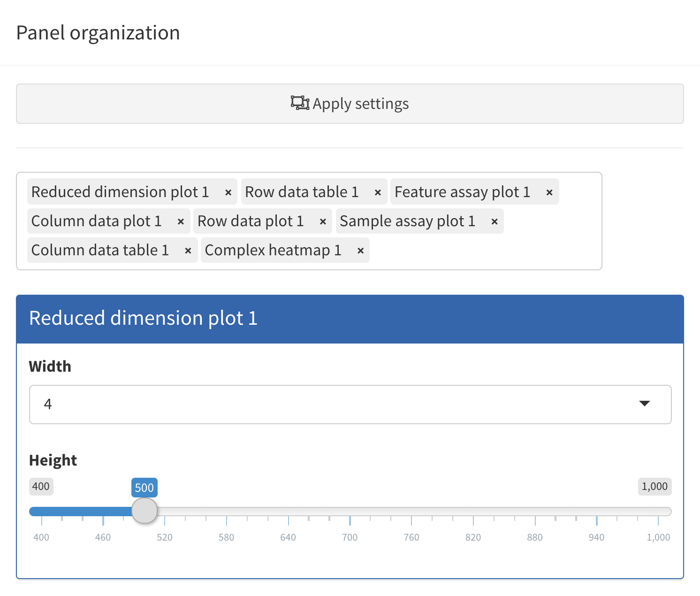700x596 pixels.
Task: Click the Reduced dimension plot 1 panel header
Action: coord(350,319)
